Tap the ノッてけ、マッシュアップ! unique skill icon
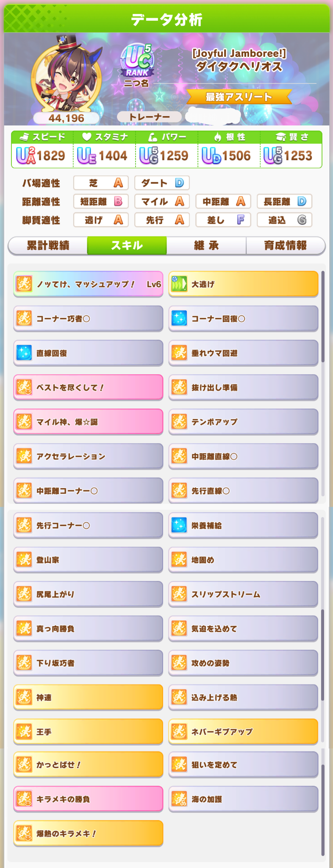 (24, 284)
